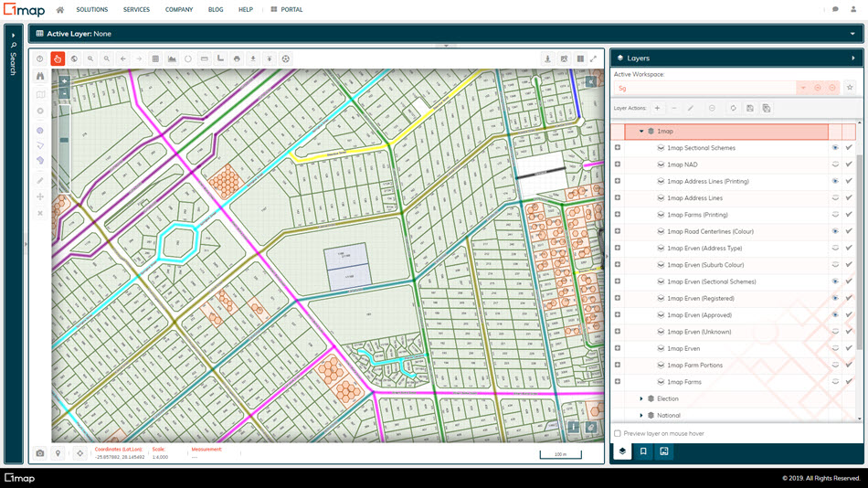This screenshot has width=868, height=488.
Task: Collapse the 1map layer group
Action: pyautogui.click(x=641, y=132)
